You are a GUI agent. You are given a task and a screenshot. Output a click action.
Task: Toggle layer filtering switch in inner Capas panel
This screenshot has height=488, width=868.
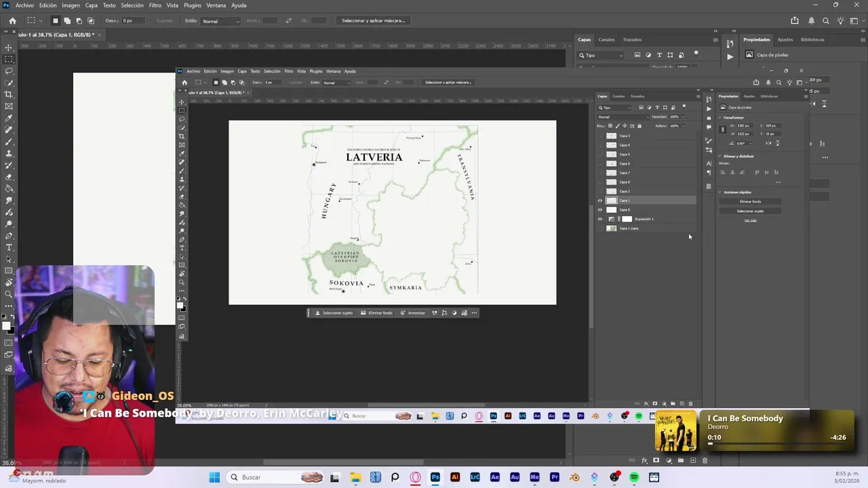pos(684,106)
